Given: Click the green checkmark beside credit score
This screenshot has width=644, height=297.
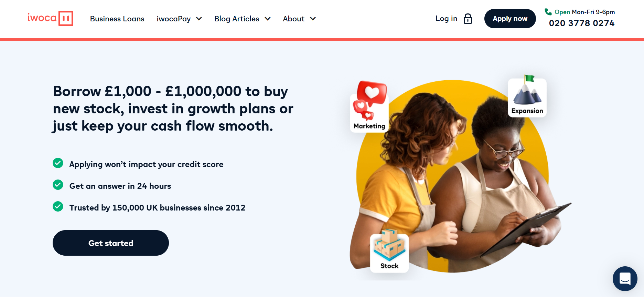Looking at the screenshot, I should 58,163.
